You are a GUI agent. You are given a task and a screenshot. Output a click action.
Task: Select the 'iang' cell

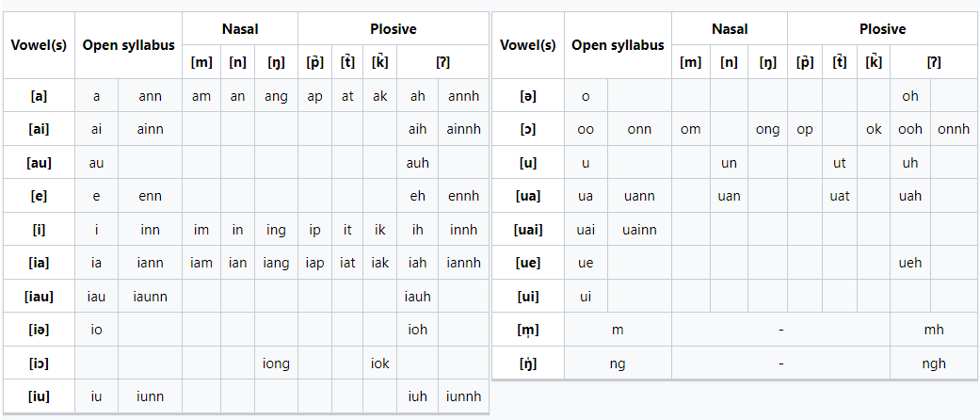click(276, 264)
